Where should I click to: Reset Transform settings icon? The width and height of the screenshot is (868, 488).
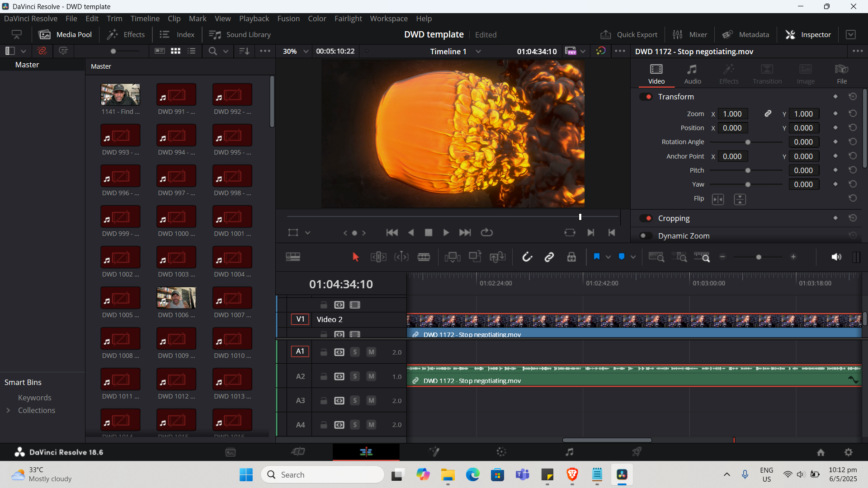pyautogui.click(x=853, y=97)
